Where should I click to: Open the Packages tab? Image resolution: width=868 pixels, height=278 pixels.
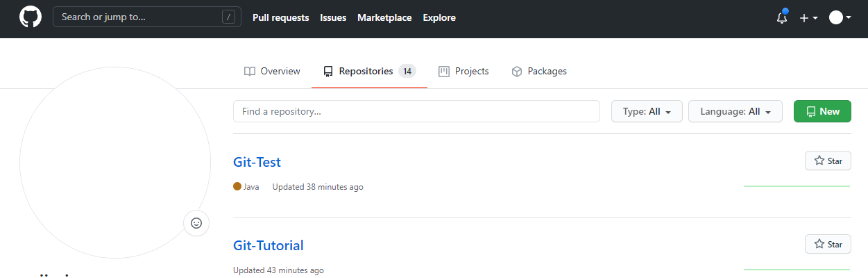click(x=539, y=71)
